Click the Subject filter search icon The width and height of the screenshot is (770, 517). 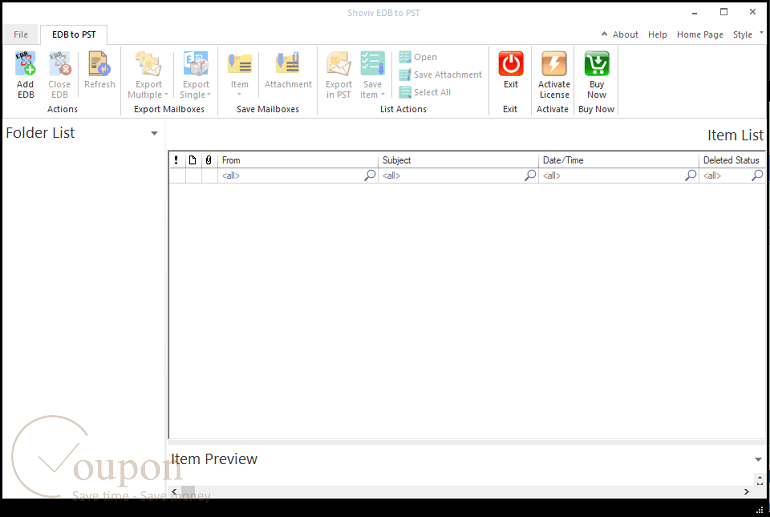click(x=530, y=175)
